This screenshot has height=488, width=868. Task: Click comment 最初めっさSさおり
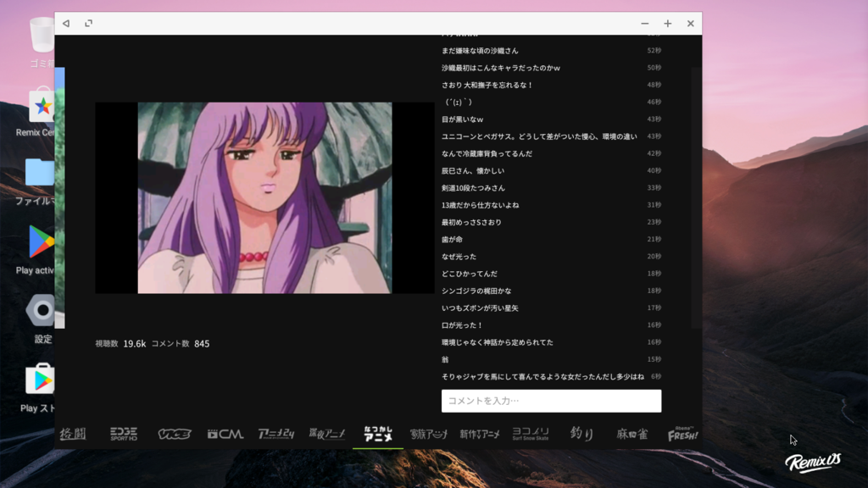coord(471,222)
